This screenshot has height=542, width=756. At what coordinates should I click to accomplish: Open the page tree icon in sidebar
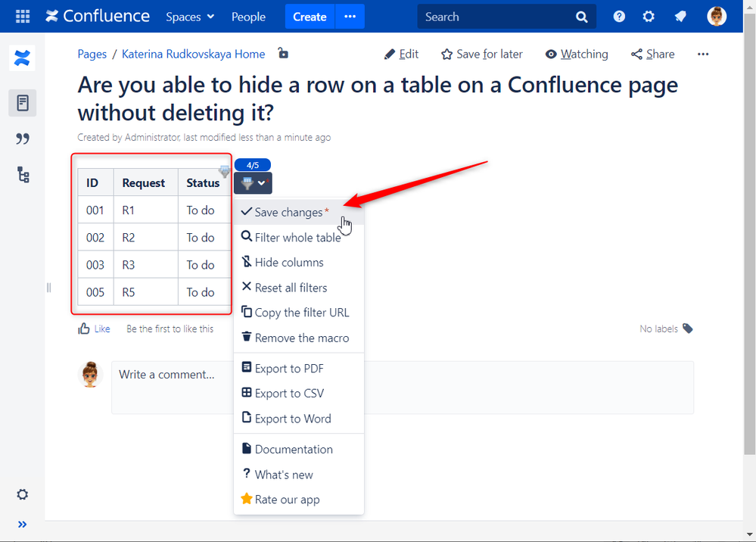[x=22, y=175]
